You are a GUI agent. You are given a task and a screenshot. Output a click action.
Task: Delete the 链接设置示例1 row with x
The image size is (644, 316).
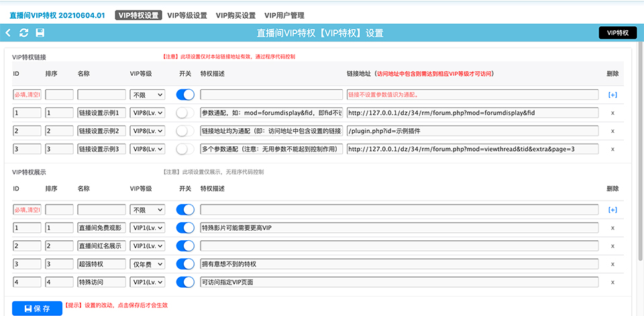[612, 113]
